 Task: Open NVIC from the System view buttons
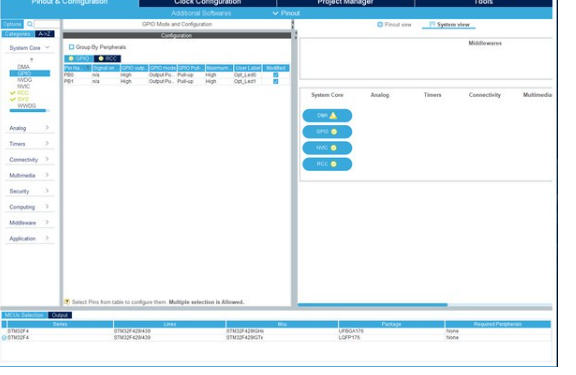pos(327,148)
